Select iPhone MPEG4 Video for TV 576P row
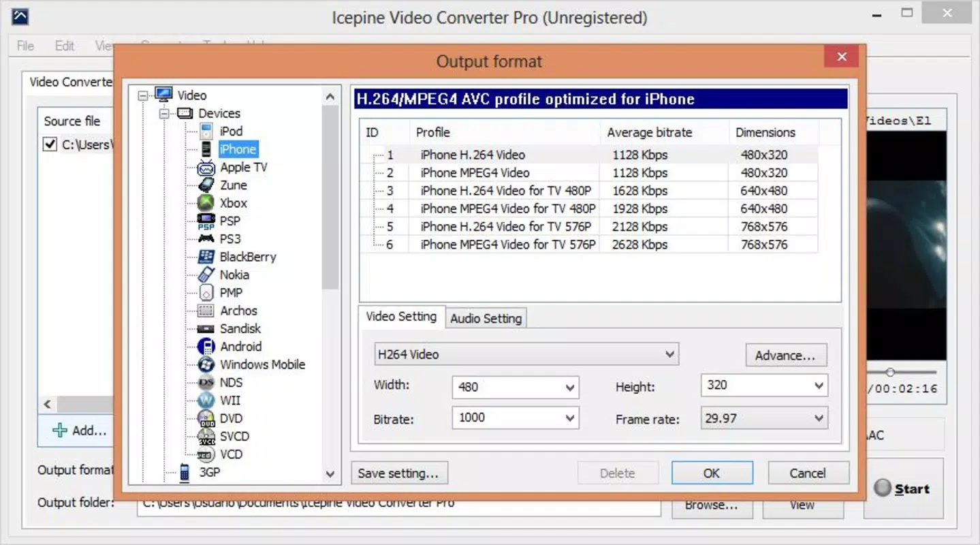This screenshot has width=980, height=545. 589,245
